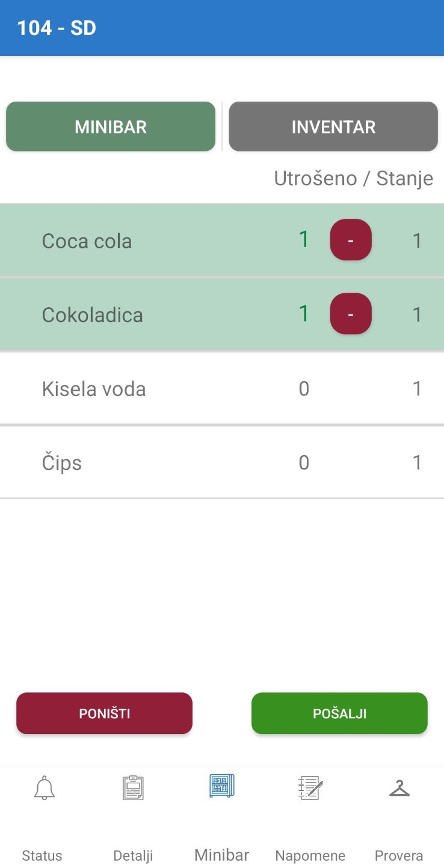
Task: Tap the 104 - SD room title
Action: click(57, 28)
